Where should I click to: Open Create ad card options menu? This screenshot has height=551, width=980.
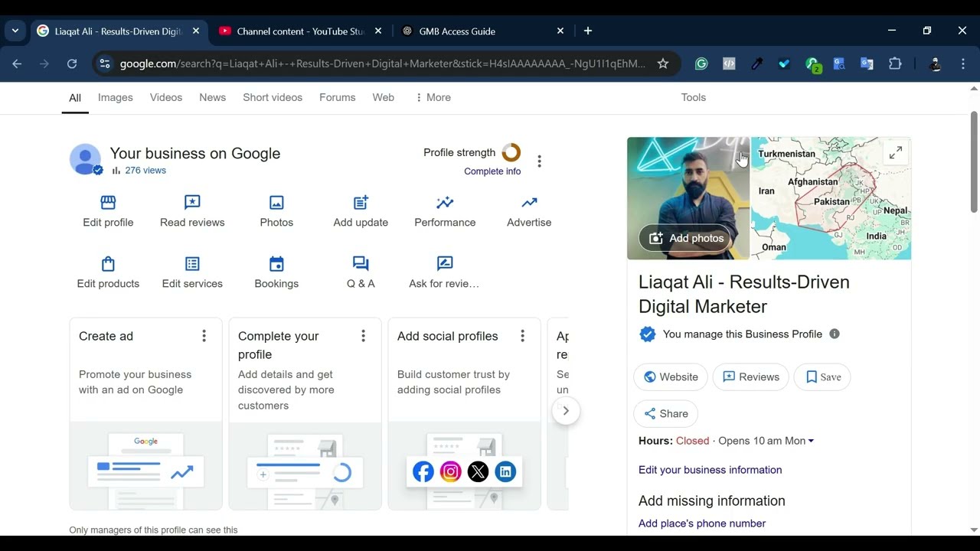click(x=204, y=336)
